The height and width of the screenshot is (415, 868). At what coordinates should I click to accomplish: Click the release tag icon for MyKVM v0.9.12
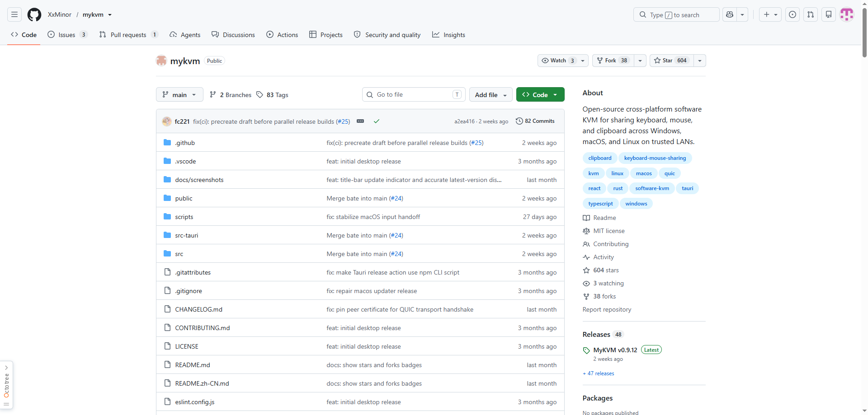pyautogui.click(x=586, y=350)
